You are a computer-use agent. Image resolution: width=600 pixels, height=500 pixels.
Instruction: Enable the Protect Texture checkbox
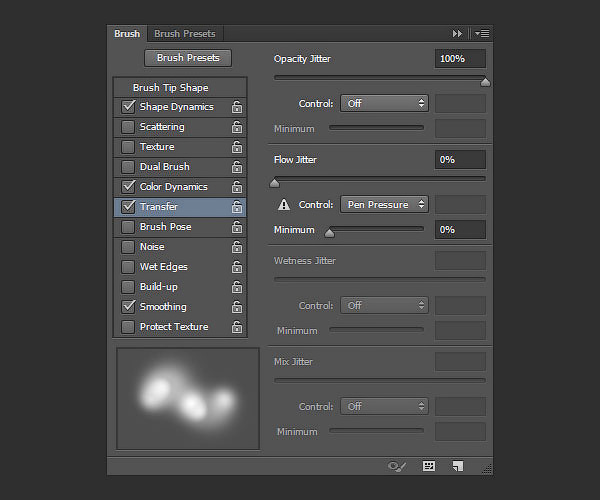128,327
